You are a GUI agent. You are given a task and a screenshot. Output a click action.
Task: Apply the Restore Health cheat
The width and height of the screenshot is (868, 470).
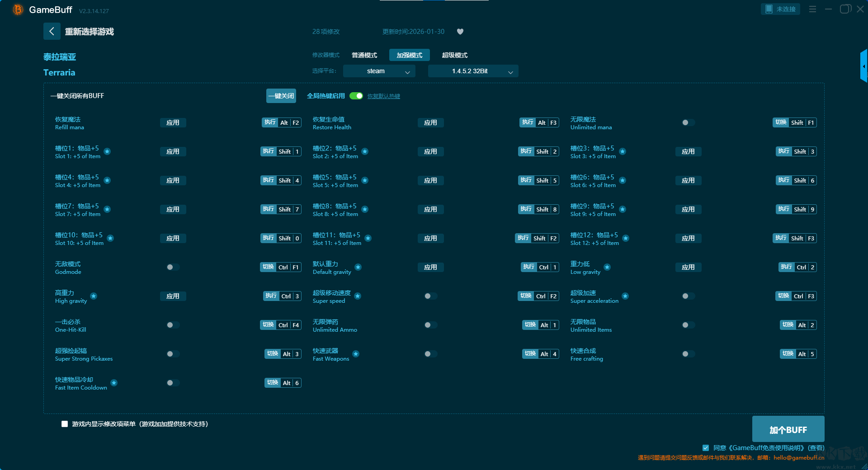[430, 122]
